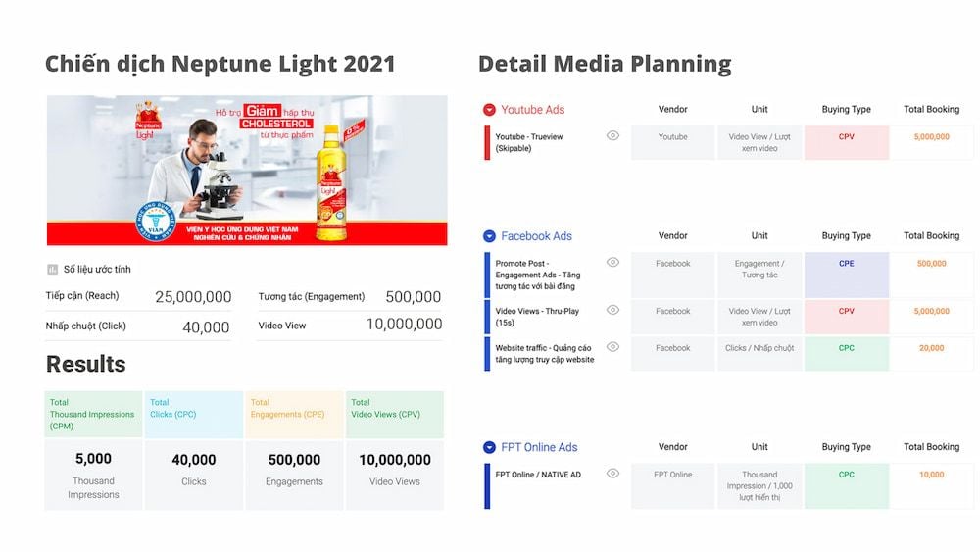Click Total Booking header in Facebook section

931,235
